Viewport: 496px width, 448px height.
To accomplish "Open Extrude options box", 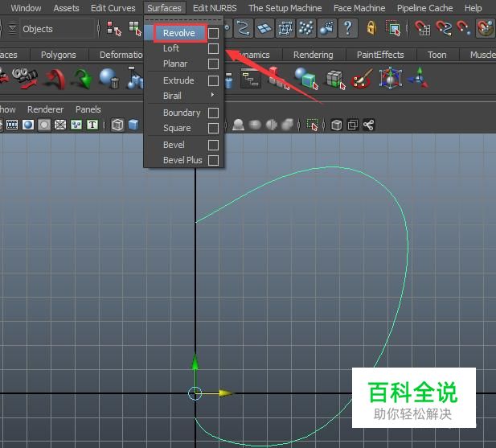I will click(x=213, y=80).
